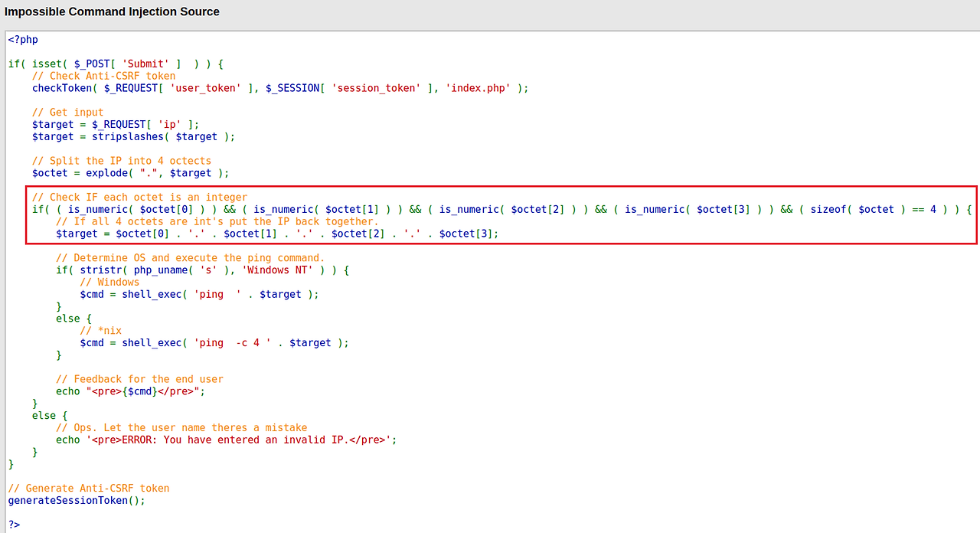Click the "// Determine OS and execute the ping command." comment
The image size is (980, 533).
click(191, 258)
